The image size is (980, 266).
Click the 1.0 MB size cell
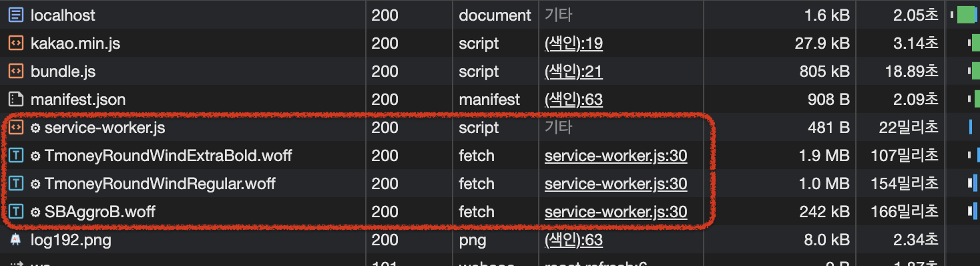825,184
